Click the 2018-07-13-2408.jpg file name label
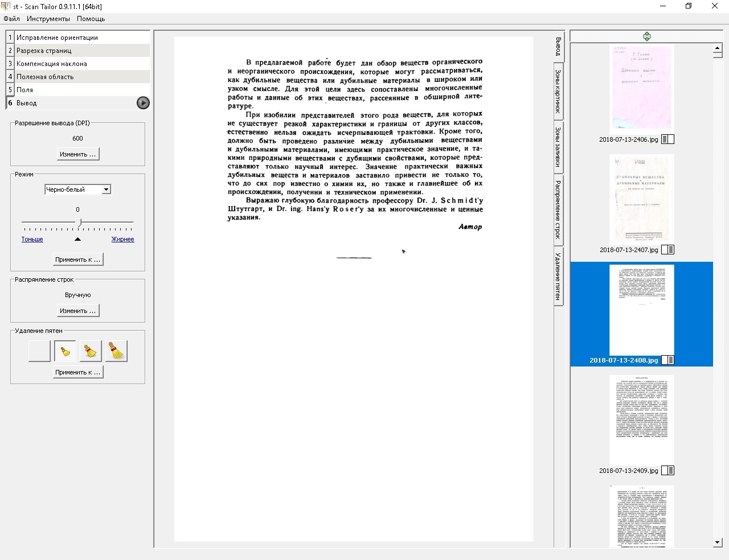 [624, 360]
